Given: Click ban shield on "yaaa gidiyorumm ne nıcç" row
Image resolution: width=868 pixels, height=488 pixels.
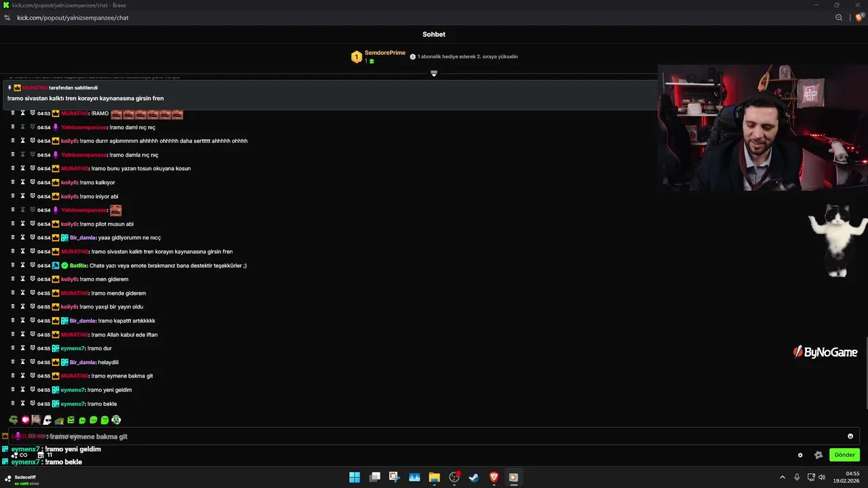Looking at the screenshot, I should 32,237.
